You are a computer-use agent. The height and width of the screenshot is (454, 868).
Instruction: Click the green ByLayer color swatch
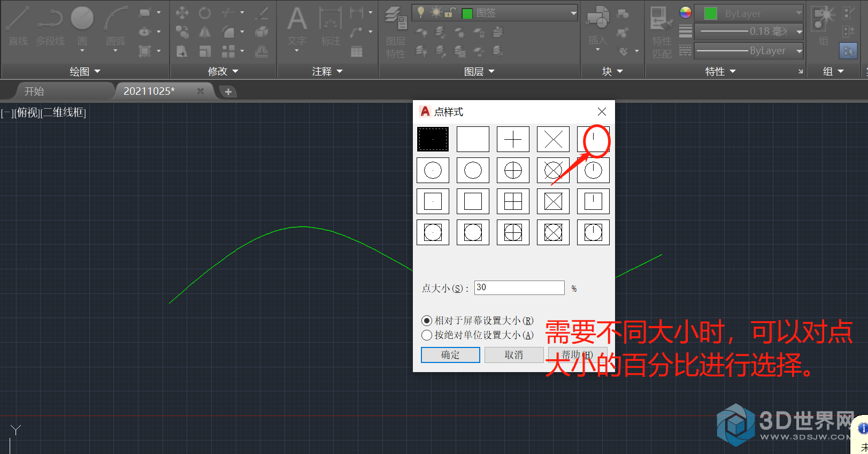[711, 13]
